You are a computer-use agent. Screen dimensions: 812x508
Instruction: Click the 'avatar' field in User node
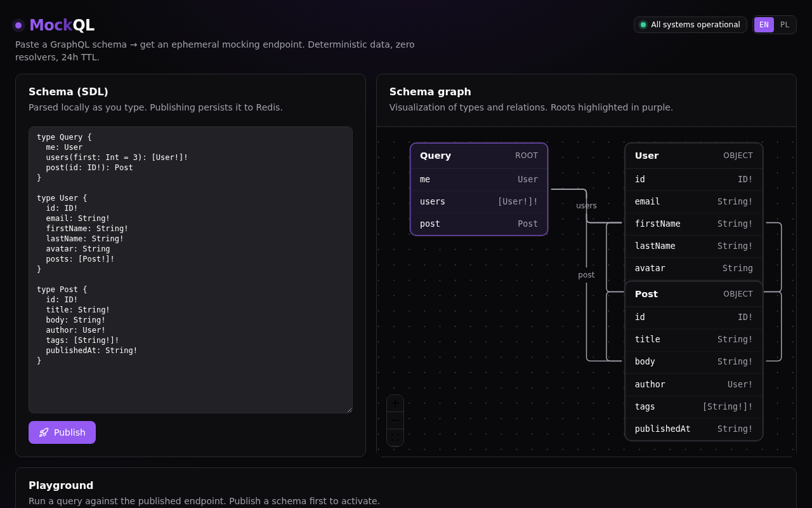point(694,269)
